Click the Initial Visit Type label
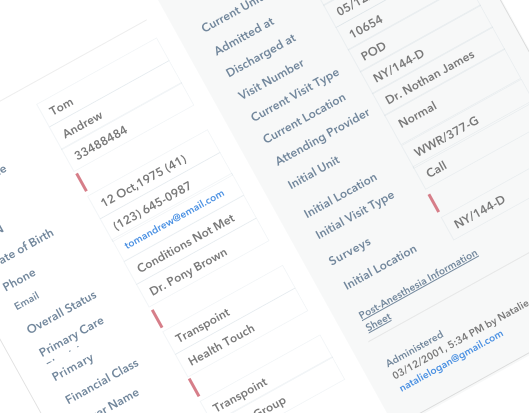 355,215
